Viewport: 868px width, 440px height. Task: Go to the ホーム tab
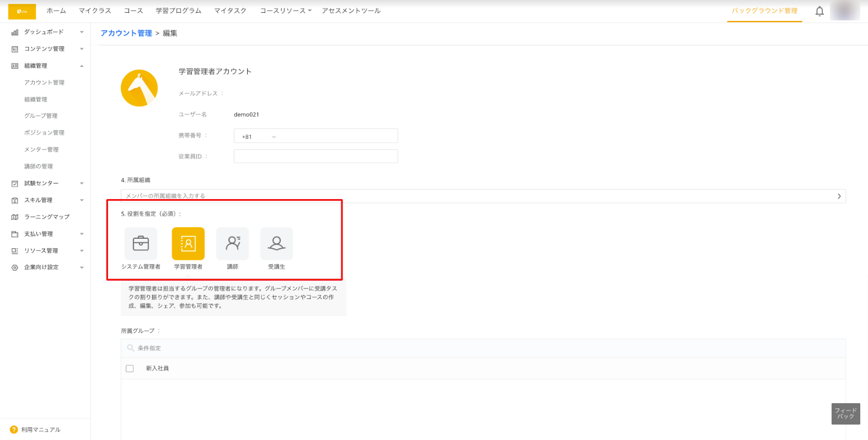[x=56, y=10]
